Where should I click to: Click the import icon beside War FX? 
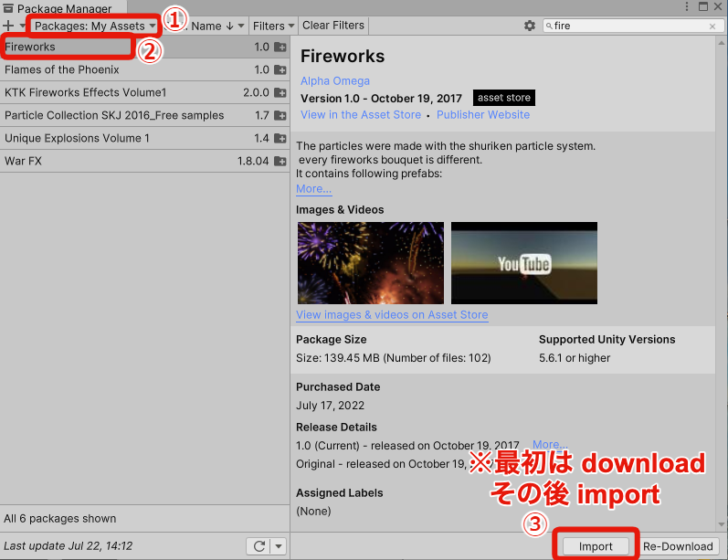pyautogui.click(x=280, y=161)
